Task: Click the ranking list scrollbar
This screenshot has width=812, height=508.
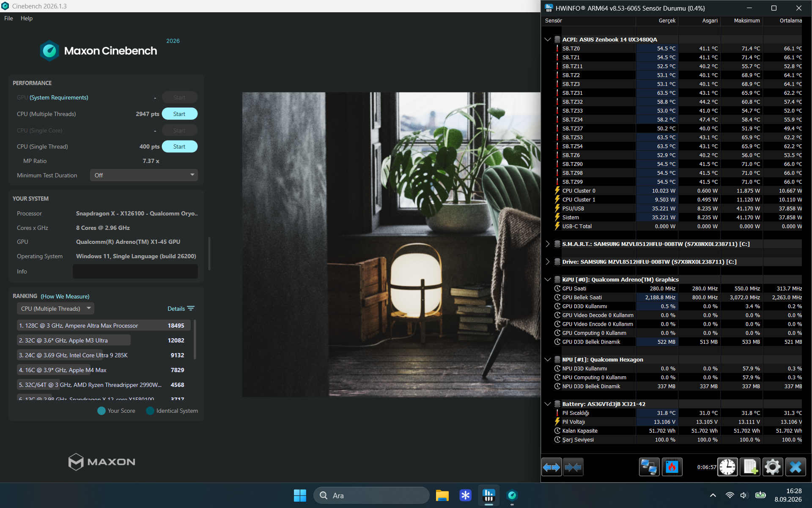Action: tap(195, 340)
